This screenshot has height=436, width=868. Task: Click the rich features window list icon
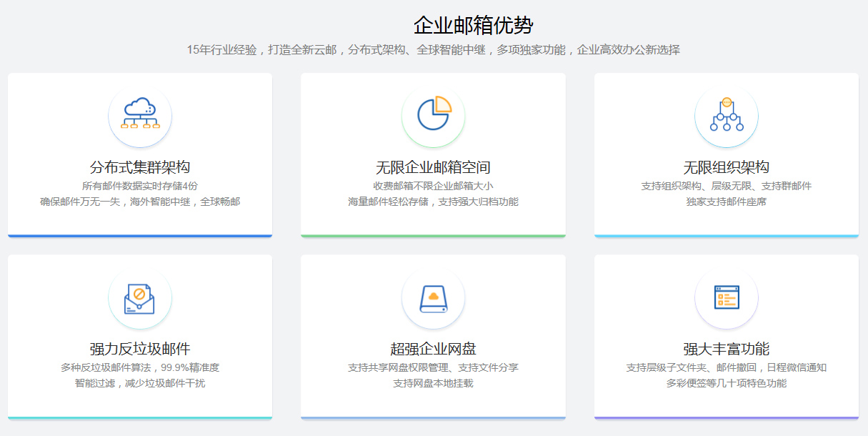pos(727,297)
